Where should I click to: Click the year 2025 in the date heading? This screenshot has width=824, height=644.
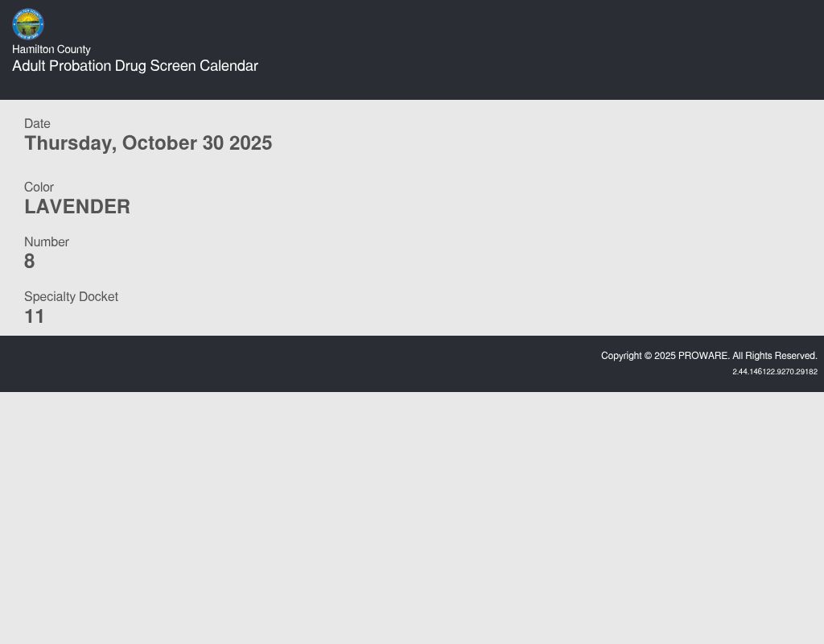250,143
